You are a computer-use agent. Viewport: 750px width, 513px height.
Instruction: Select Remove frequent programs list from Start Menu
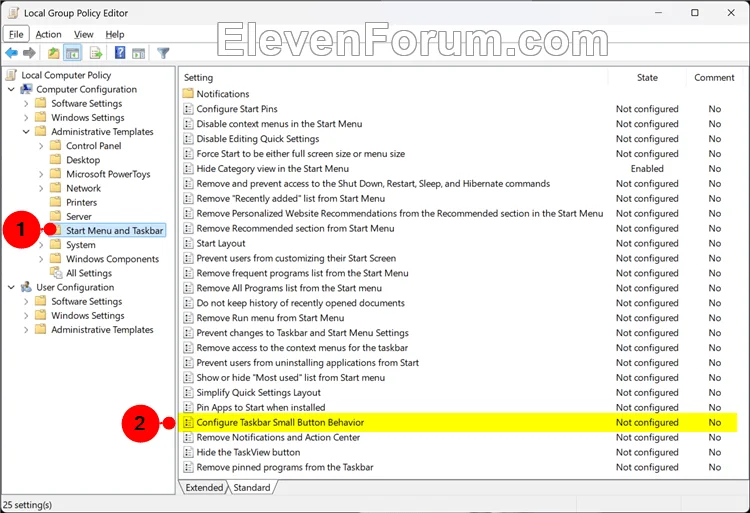[x=302, y=273]
